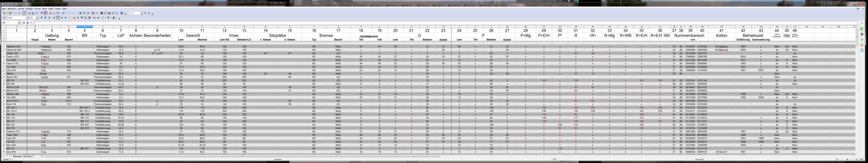Toggle edit document mode icon
Screen dimensions: 868x163
click(24, 13)
